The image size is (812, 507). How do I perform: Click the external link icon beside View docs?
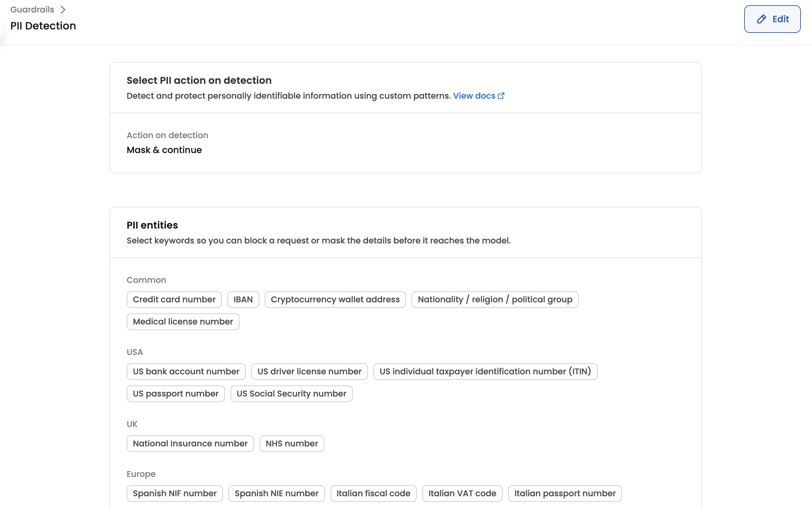501,96
